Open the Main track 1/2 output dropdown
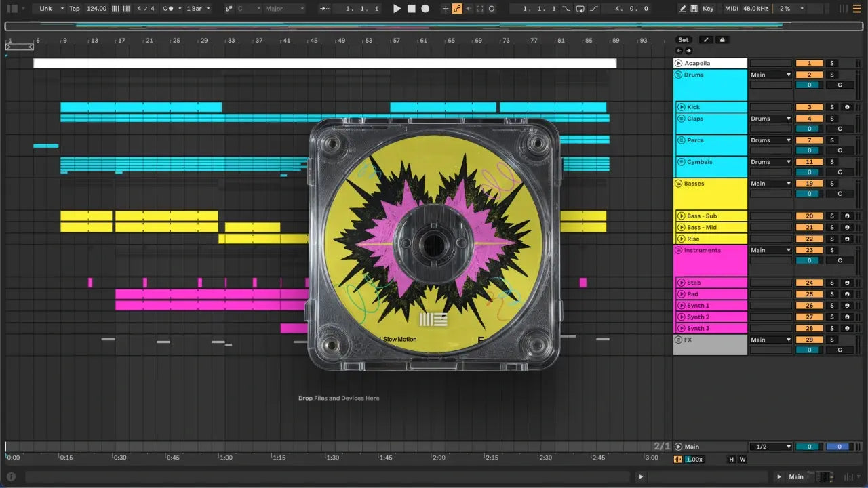 771,447
